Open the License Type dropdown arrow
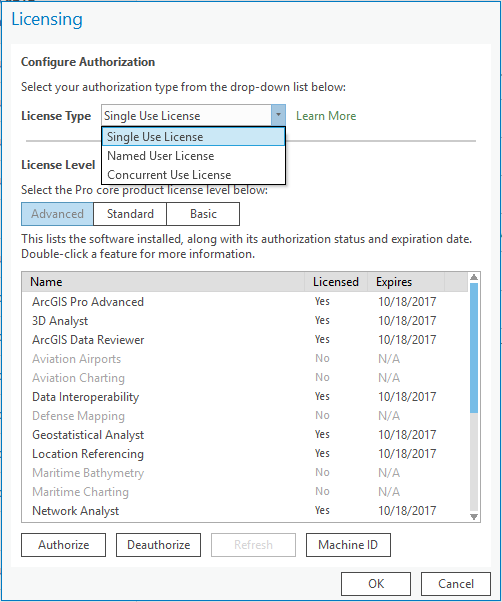Viewport: 502px width, 602px height. (x=278, y=115)
